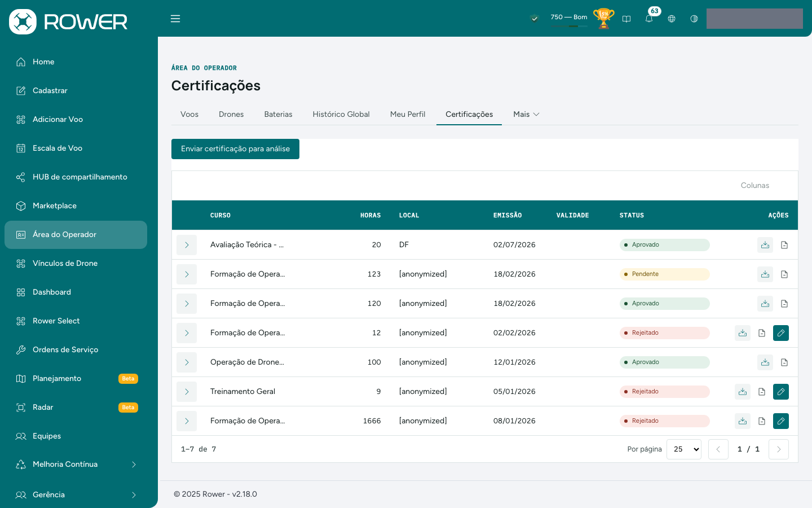View document of the 12-hour row
Image resolution: width=812 pixels, height=508 pixels.
pos(762,333)
